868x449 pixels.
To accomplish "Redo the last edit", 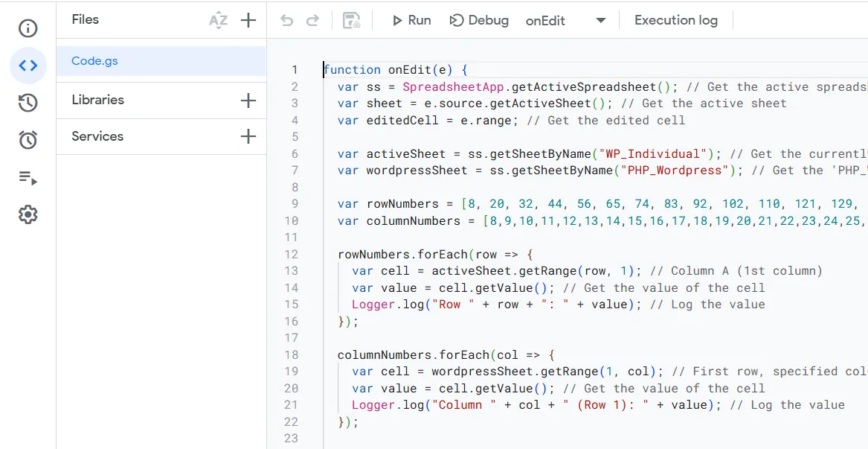I will pos(312,20).
